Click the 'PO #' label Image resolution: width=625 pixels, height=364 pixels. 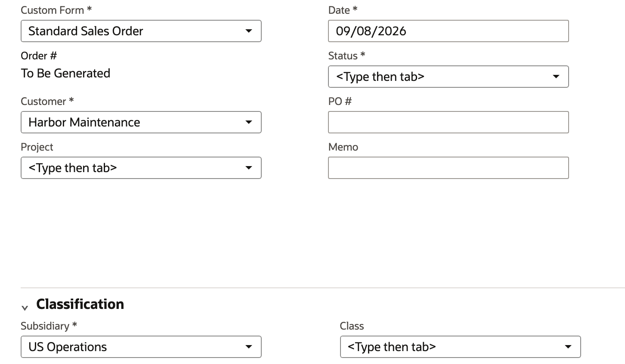click(340, 102)
